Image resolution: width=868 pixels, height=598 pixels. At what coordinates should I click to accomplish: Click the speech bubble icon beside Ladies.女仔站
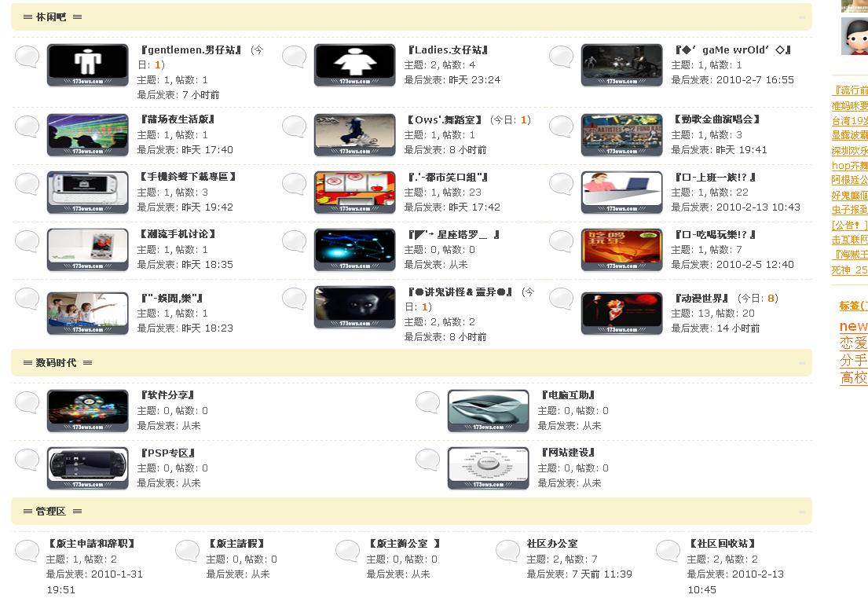pyautogui.click(x=295, y=57)
